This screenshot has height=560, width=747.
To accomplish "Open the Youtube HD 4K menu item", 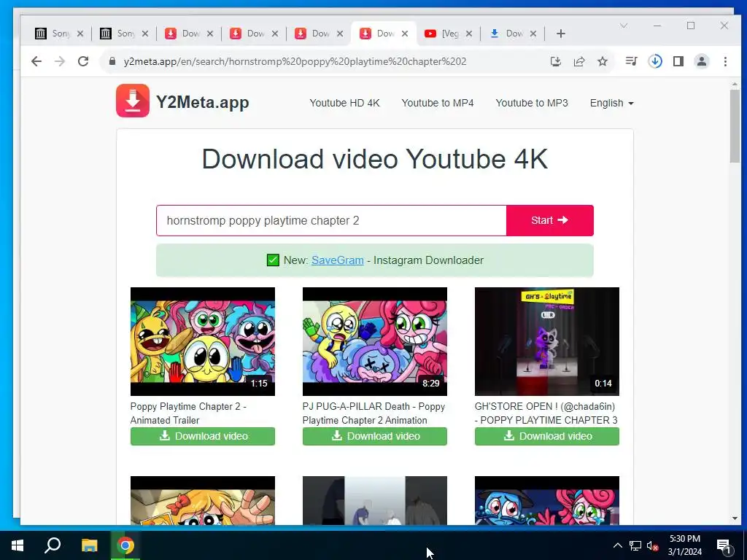I will click(x=344, y=103).
